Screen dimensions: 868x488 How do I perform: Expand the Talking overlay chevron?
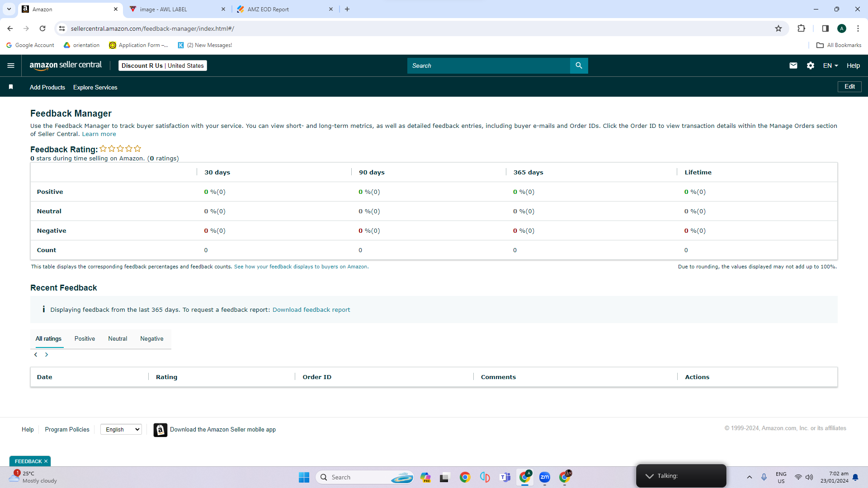coord(649,476)
